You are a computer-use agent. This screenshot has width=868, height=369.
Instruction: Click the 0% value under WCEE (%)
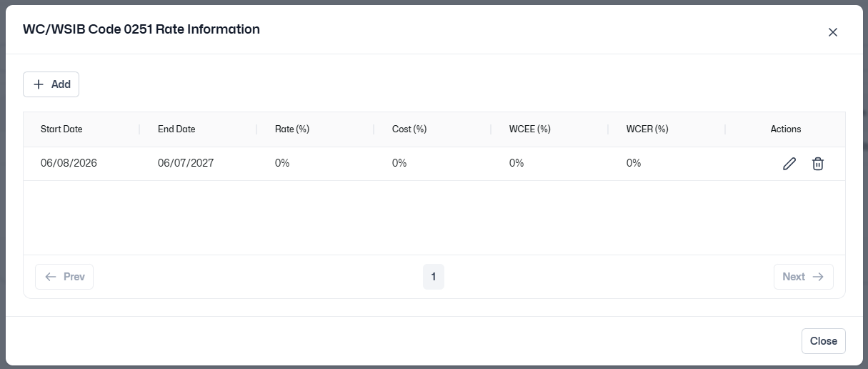click(x=517, y=163)
